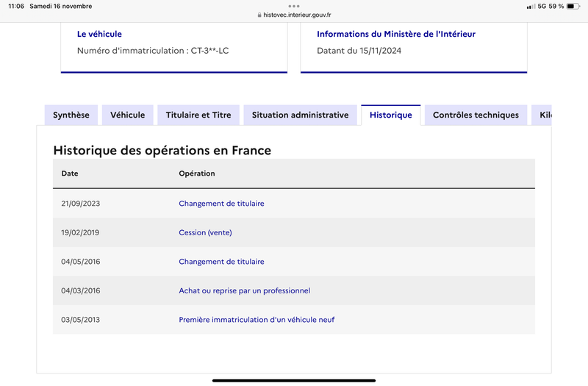Click Informations du Ministère de l'Intérieur heading
This screenshot has height=386, width=588.
tap(396, 34)
